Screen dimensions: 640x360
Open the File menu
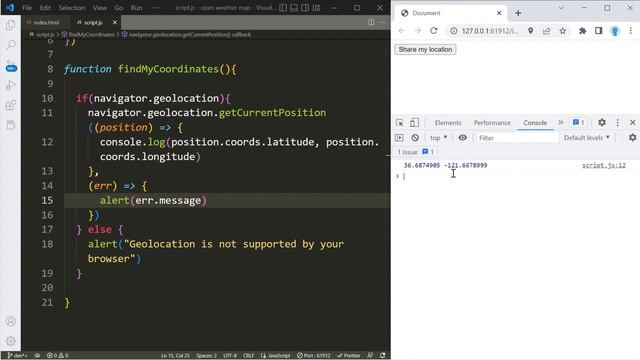27,8
